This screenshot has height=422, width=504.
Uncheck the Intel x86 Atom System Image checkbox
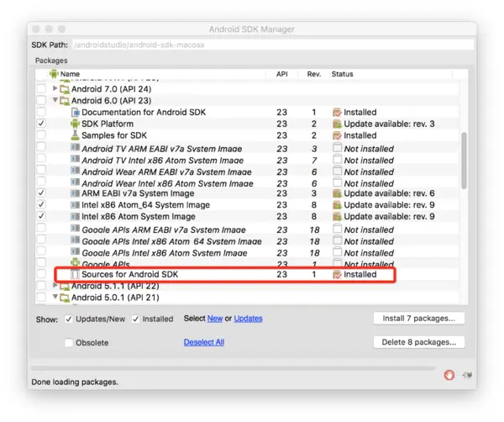[41, 216]
